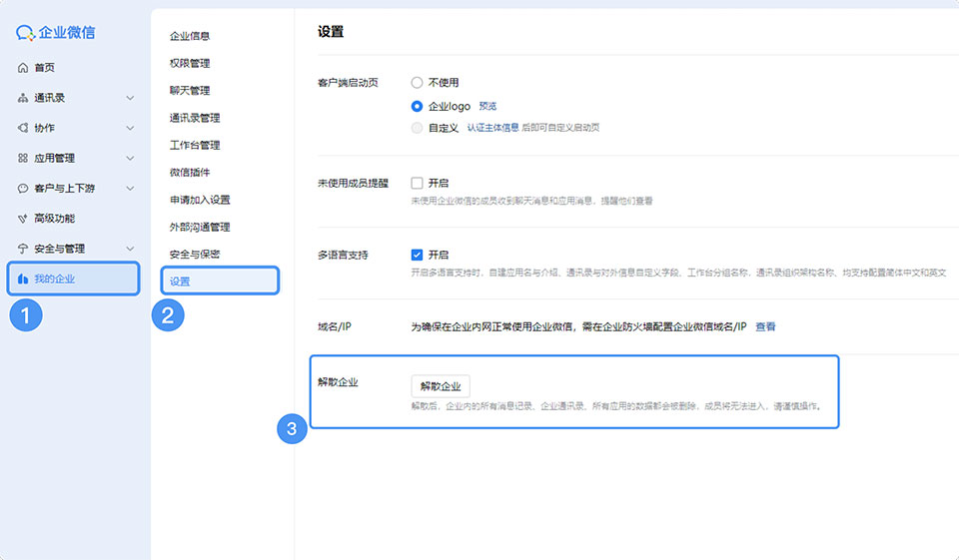Click the 客户与上下游 chat icon
This screenshot has width=959, height=560.
coord(23,188)
